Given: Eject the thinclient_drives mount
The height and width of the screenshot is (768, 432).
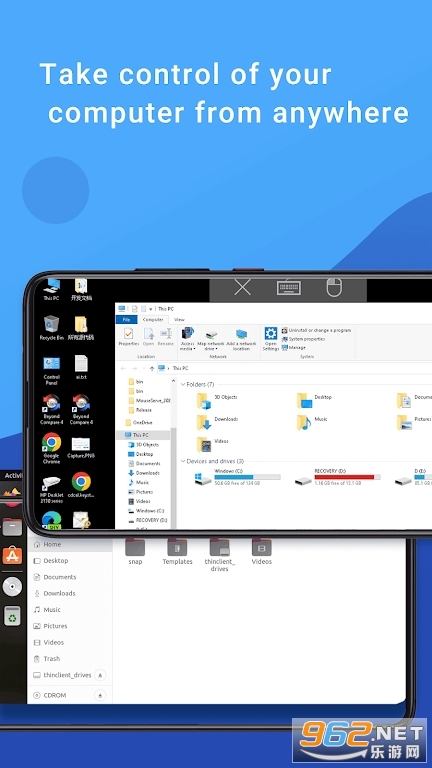Looking at the screenshot, I should pos(100,675).
